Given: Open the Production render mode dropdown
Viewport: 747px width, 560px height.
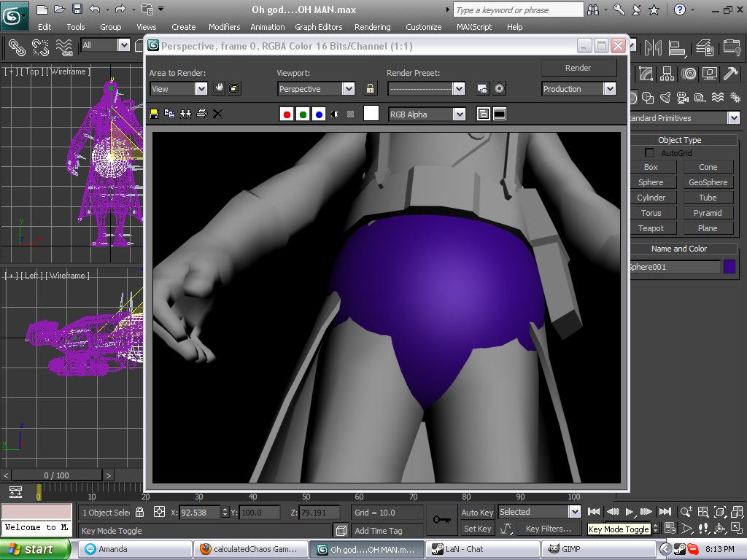Looking at the screenshot, I should (x=609, y=89).
